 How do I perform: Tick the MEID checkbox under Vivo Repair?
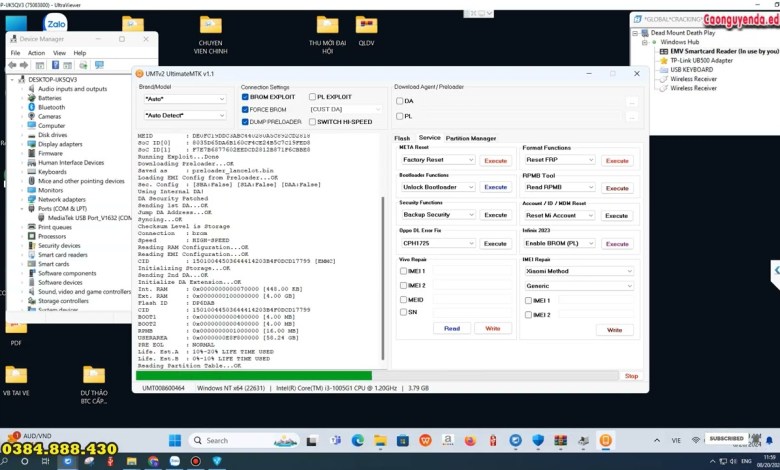click(403, 298)
